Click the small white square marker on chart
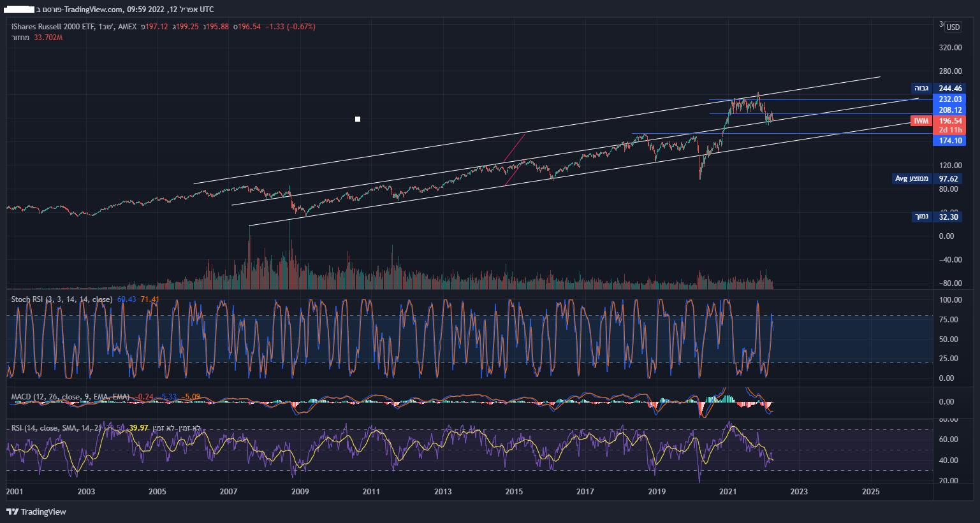 [x=358, y=119]
